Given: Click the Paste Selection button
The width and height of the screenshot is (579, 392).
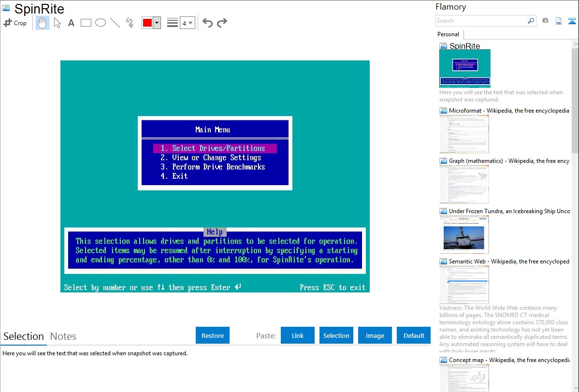Looking at the screenshot, I should click(x=336, y=335).
